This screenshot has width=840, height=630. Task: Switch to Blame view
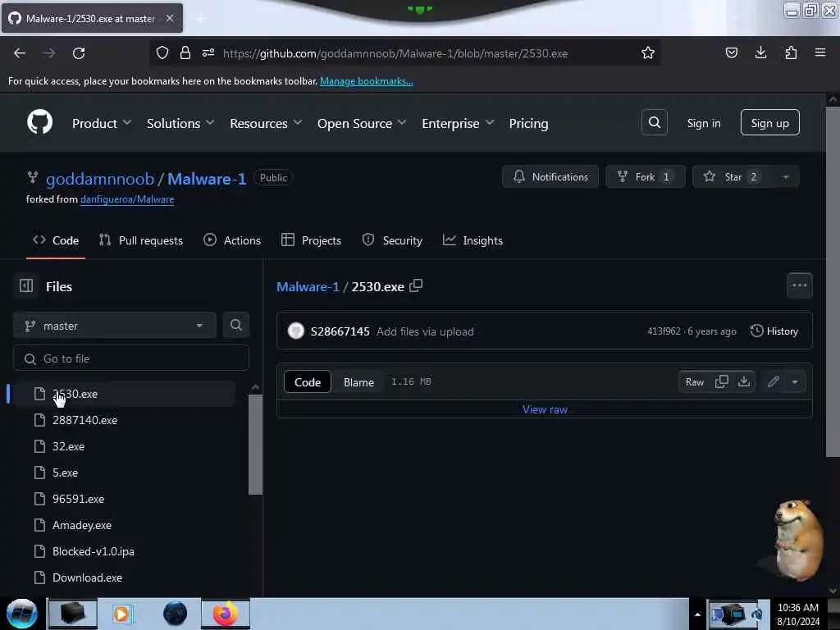click(x=359, y=382)
